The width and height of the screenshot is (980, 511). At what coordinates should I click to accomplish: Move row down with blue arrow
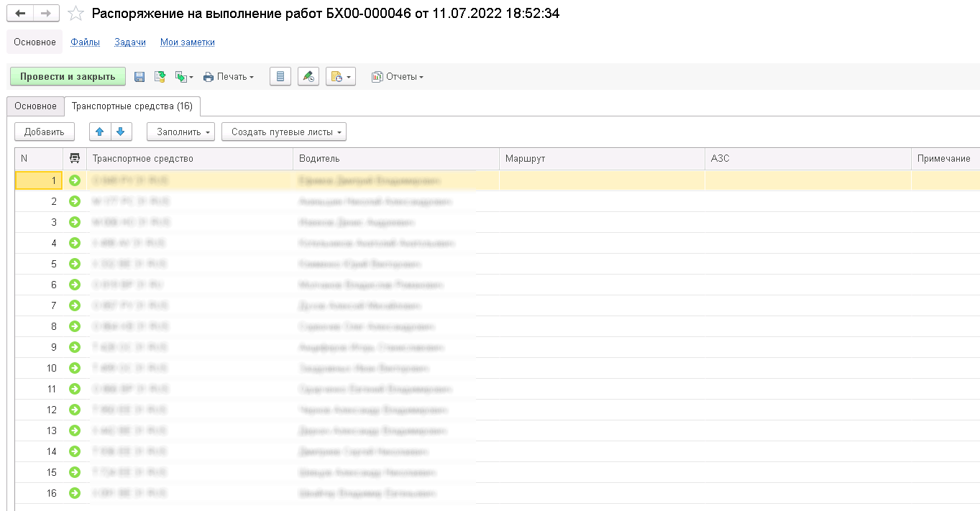point(121,132)
